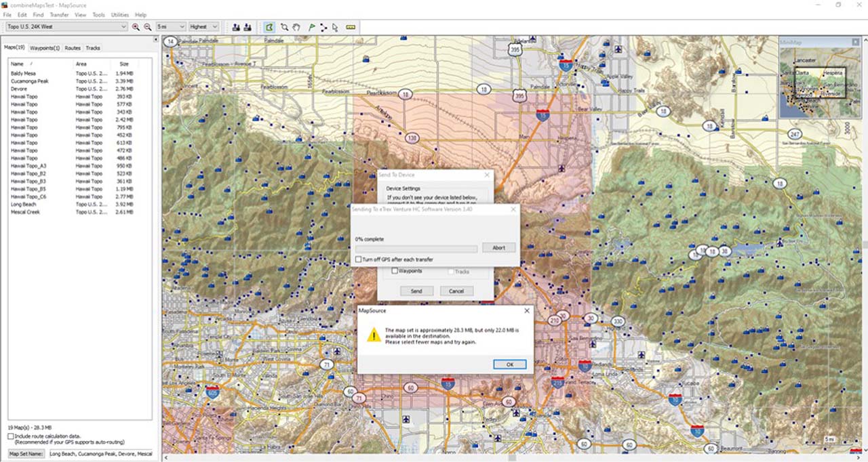
Task: Select the Hawaii Topo_A3 map row
Action: [x=71, y=166]
